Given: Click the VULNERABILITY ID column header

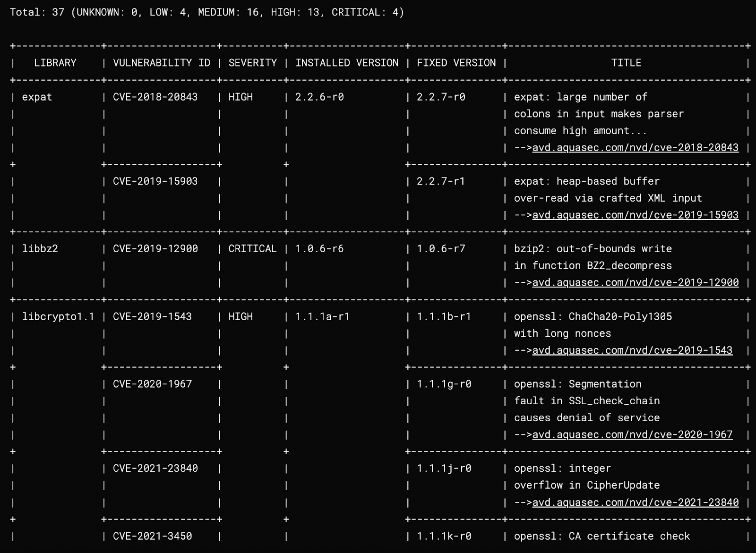Looking at the screenshot, I should pos(162,63).
